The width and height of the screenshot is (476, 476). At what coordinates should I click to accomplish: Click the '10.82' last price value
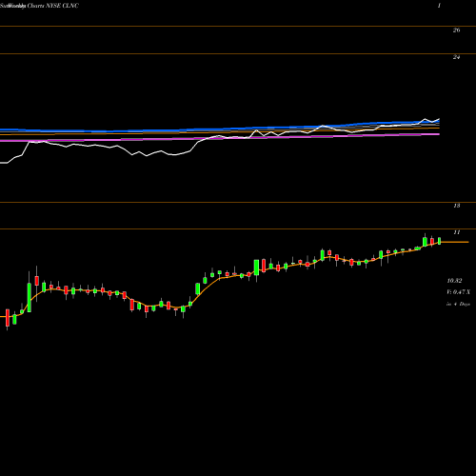click(454, 281)
